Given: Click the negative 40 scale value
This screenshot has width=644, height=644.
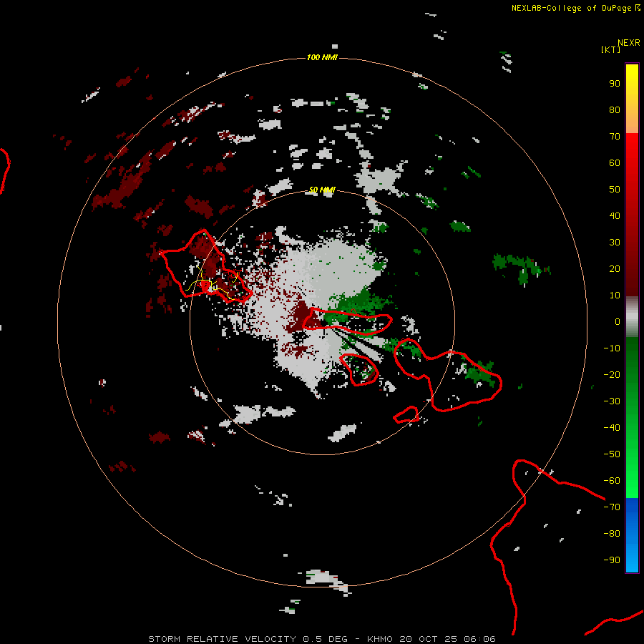Looking at the screenshot, I should (x=612, y=428).
